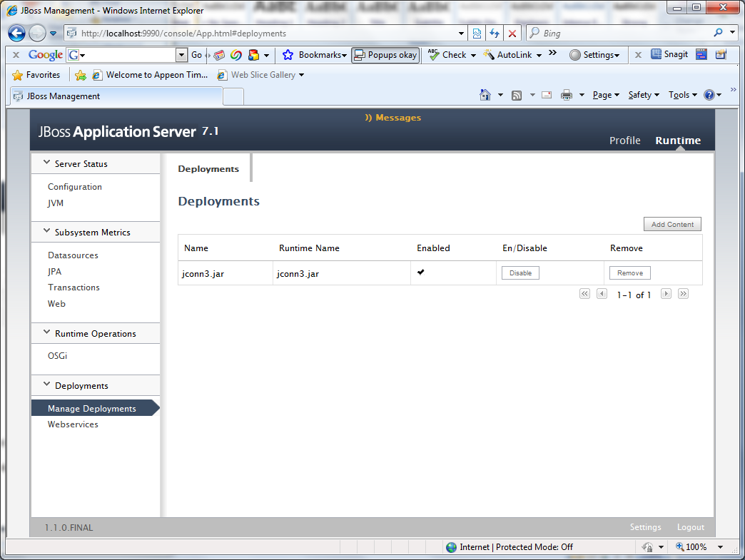Image resolution: width=745 pixels, height=560 pixels.
Task: Open OSGi in the sidebar
Action: tap(58, 356)
